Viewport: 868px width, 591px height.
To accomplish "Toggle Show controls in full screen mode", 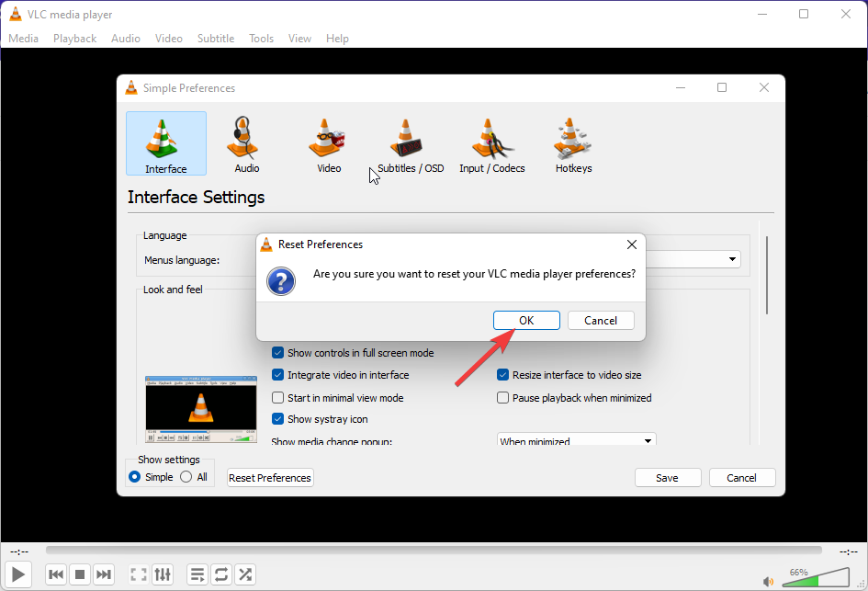I will [278, 353].
